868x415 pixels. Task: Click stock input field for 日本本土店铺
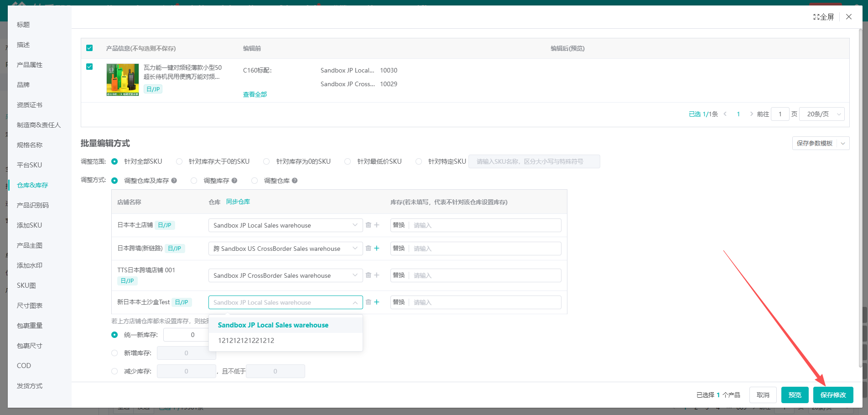[485, 225]
